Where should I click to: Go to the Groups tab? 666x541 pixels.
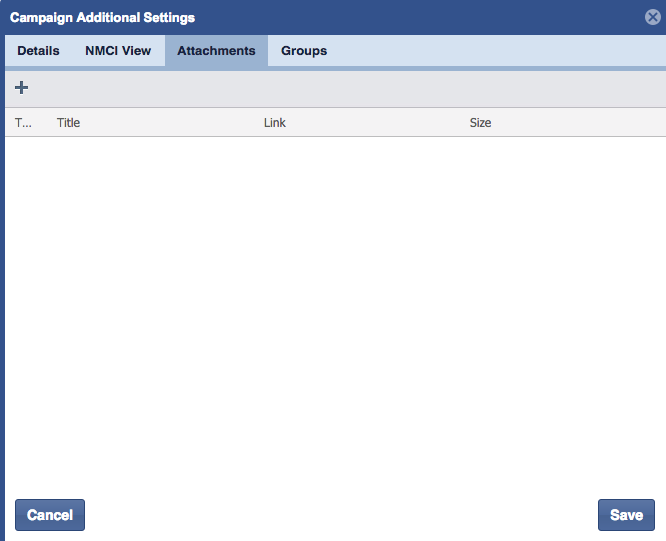click(x=304, y=51)
